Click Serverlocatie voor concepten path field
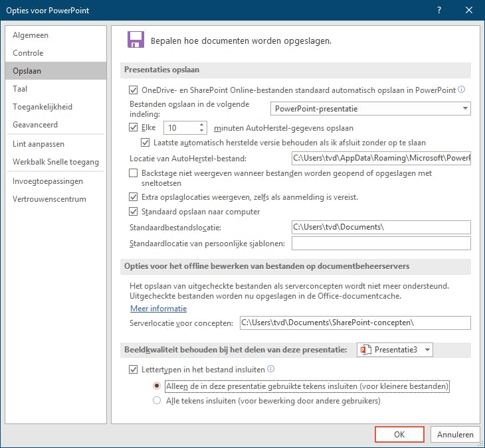The image size is (485, 448). point(355,323)
